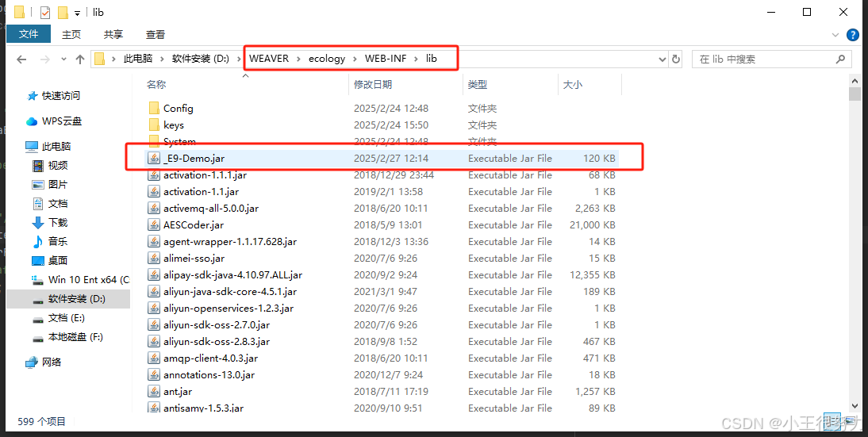The width and height of the screenshot is (868, 437).
Task: Switch to the 查看 ribbon tab
Action: [x=156, y=34]
